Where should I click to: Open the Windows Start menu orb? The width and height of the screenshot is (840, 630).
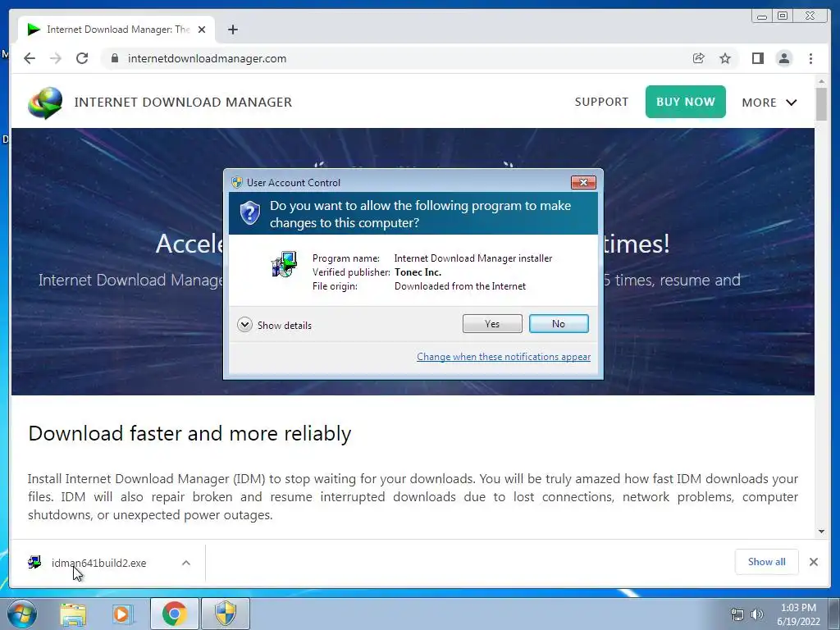click(21, 614)
